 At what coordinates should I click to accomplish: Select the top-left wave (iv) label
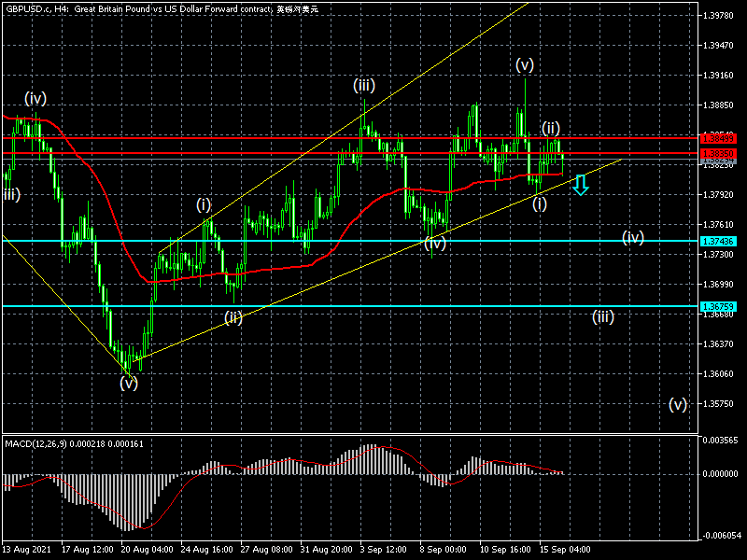tap(35, 98)
